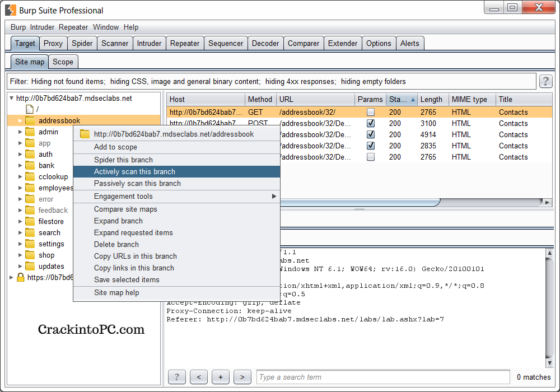Expand the bank tree node arrow
The width and height of the screenshot is (560, 392).
click(x=20, y=165)
